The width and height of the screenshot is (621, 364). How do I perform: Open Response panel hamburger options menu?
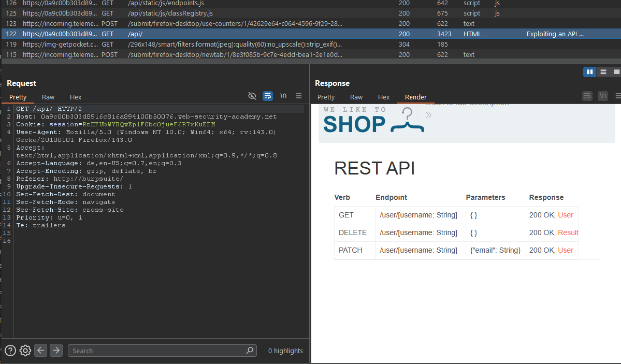[618, 96]
